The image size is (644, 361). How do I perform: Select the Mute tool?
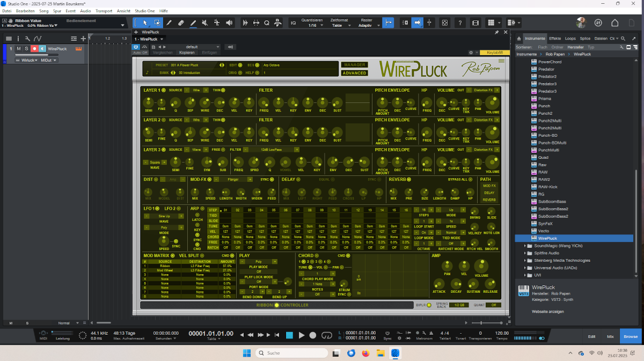coord(206,23)
